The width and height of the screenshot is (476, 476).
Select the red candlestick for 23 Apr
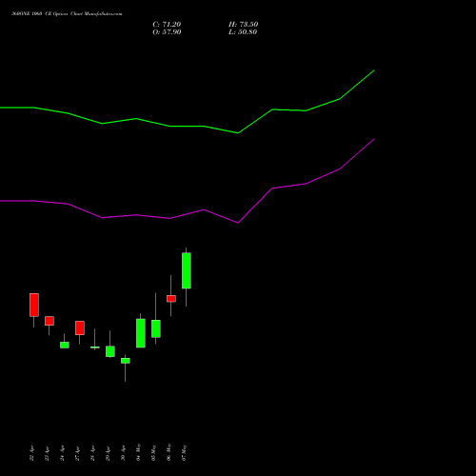tap(50, 321)
